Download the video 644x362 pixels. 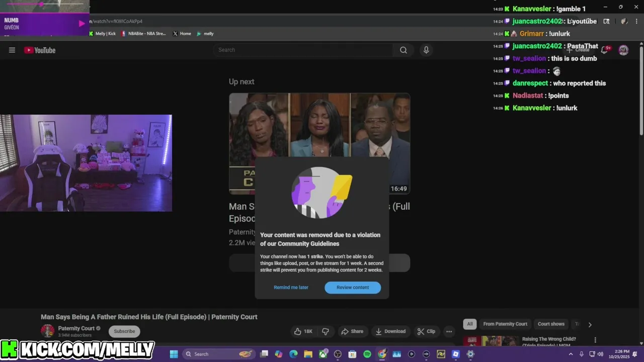click(x=390, y=331)
